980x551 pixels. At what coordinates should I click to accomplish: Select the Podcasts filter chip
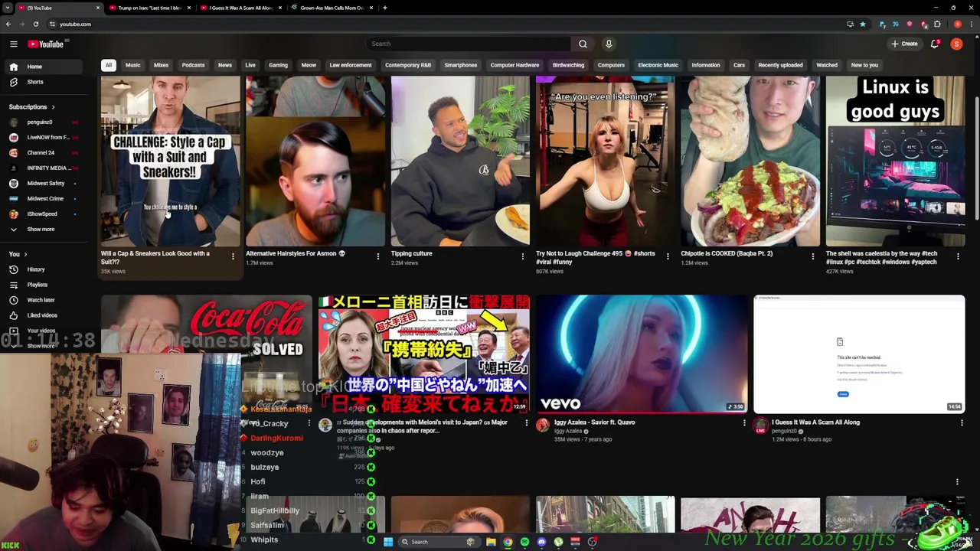(x=193, y=65)
